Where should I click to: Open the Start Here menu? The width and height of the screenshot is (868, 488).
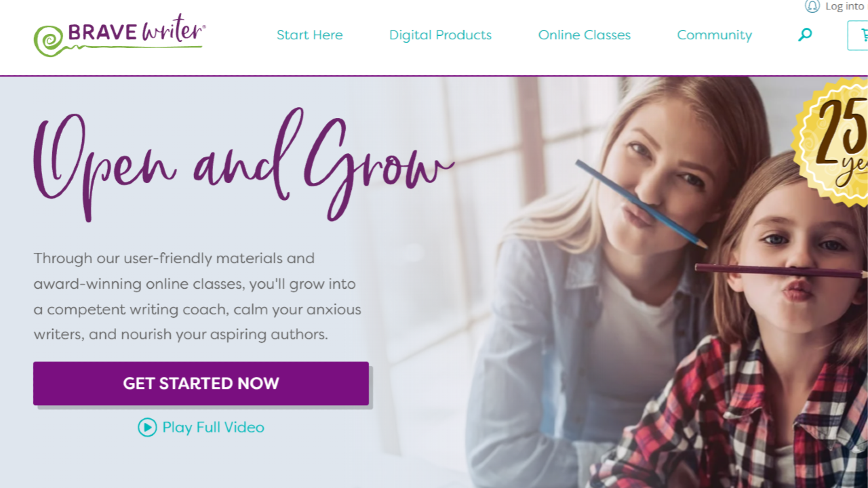[310, 35]
